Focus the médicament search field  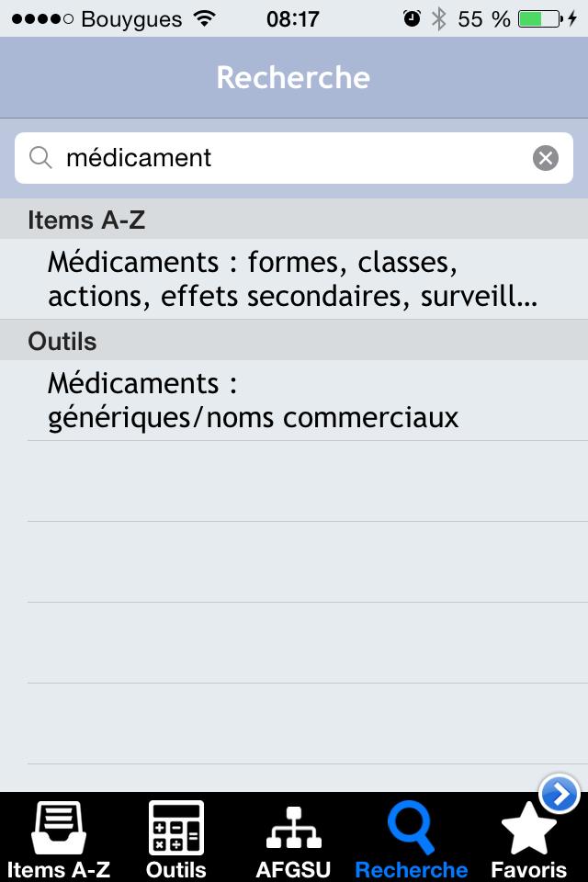(294, 158)
